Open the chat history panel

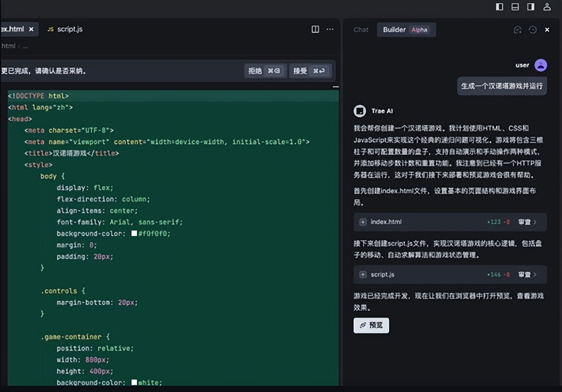pos(532,29)
